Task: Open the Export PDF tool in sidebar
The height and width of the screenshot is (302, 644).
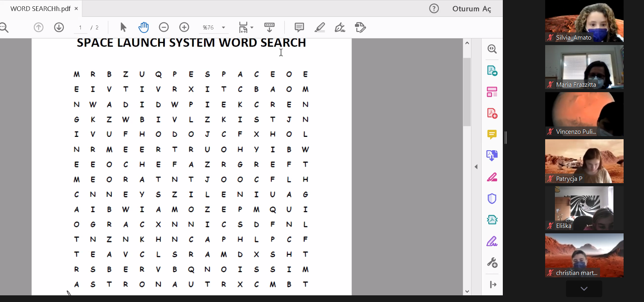Action: click(492, 71)
